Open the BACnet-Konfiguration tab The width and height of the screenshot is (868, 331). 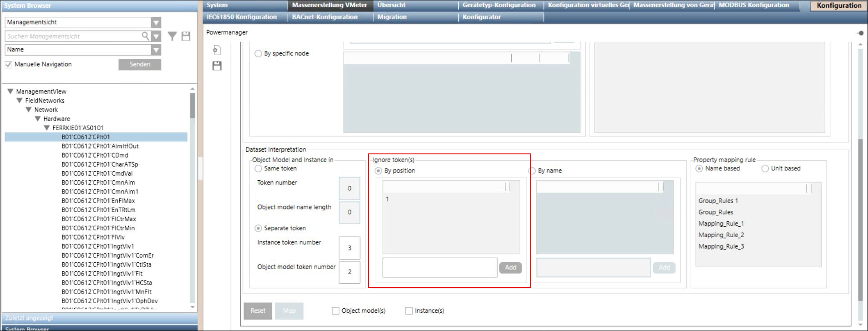pos(325,17)
